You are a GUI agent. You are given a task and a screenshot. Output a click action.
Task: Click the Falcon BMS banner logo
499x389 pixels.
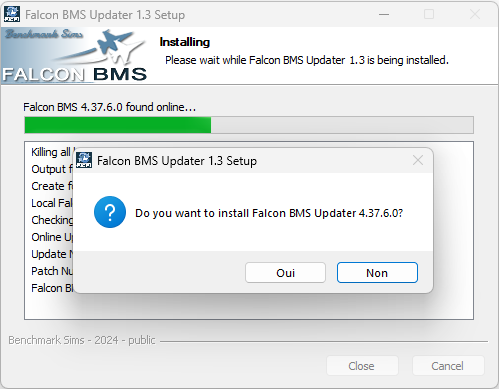tap(74, 55)
